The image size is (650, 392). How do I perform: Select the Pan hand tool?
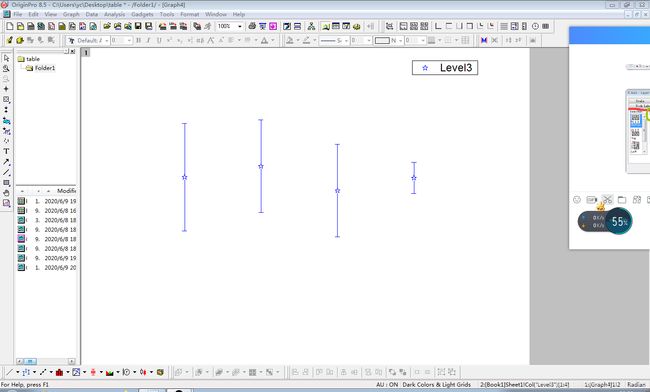[x=6, y=193]
